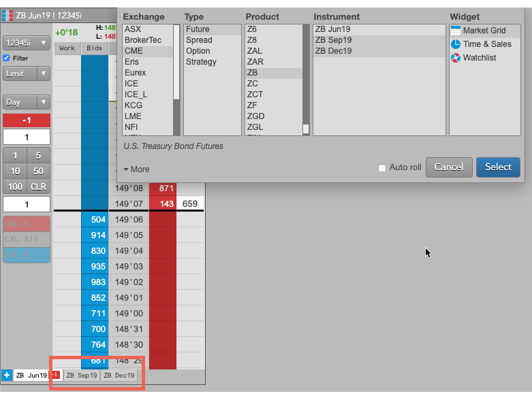The width and height of the screenshot is (532, 398).
Task: Switch to the ZB Sep19 tab
Action: (82, 376)
